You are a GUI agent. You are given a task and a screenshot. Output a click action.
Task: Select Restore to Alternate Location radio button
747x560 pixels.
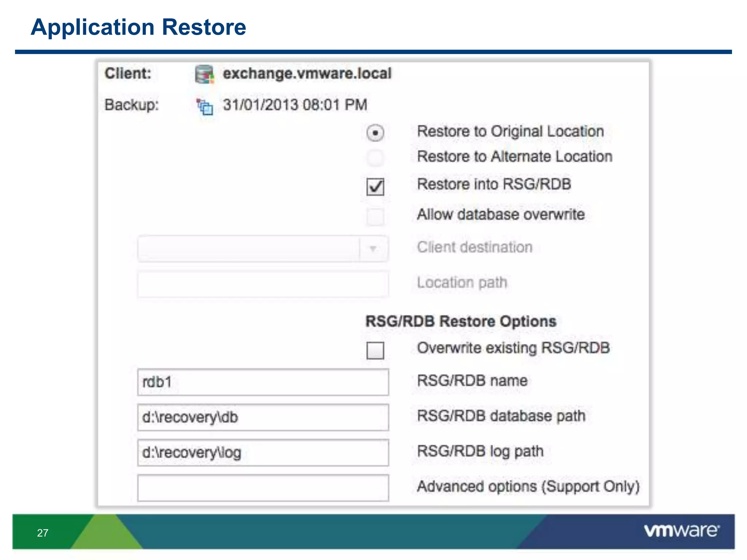375,158
